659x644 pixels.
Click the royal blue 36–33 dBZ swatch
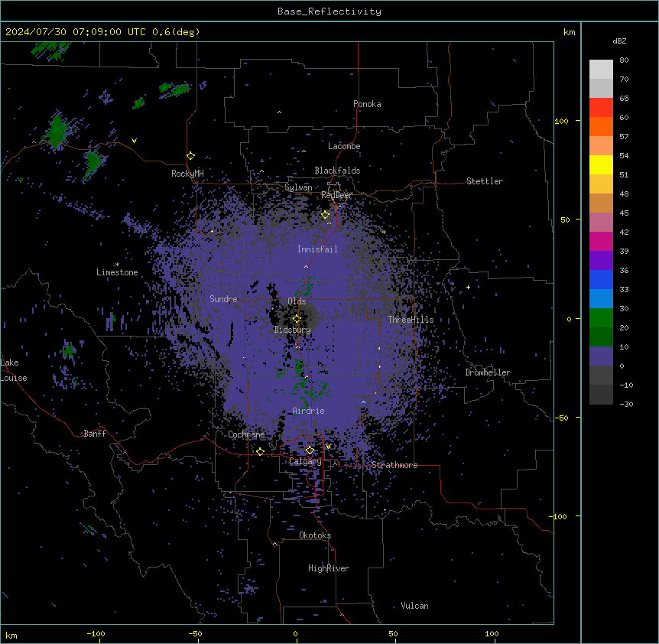click(601, 279)
